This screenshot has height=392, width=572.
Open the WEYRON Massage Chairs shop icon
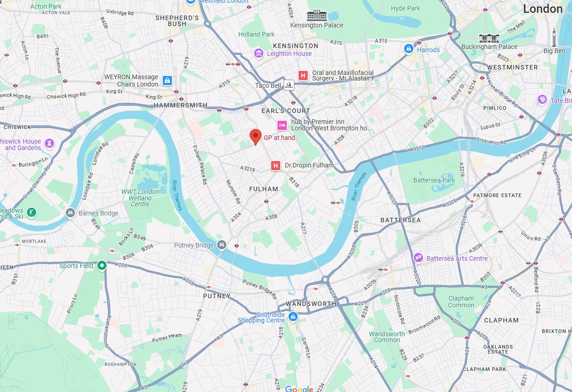tap(167, 81)
